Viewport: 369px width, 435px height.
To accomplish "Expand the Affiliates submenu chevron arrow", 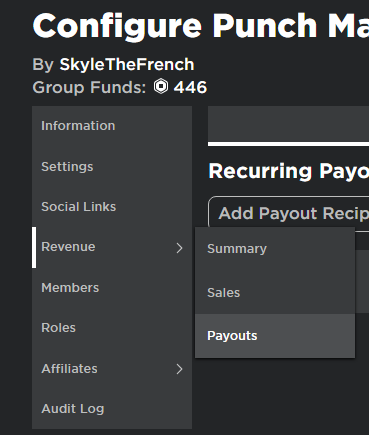I will (179, 369).
